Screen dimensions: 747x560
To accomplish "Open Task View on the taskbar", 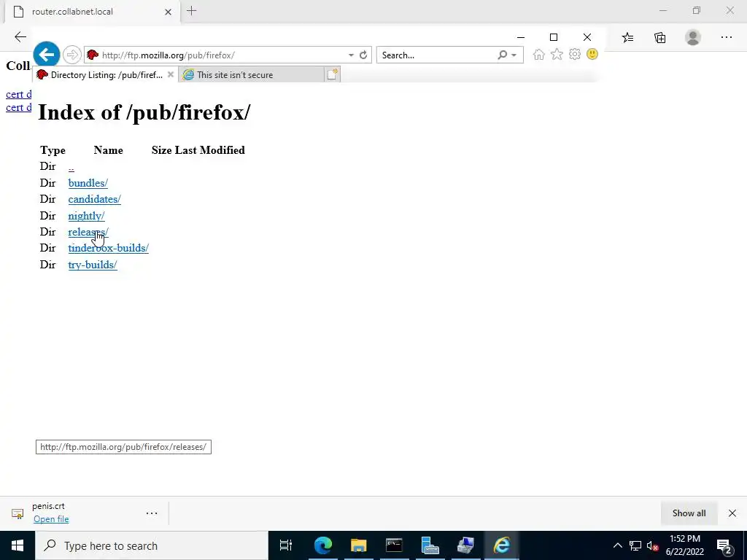I will pos(286,545).
